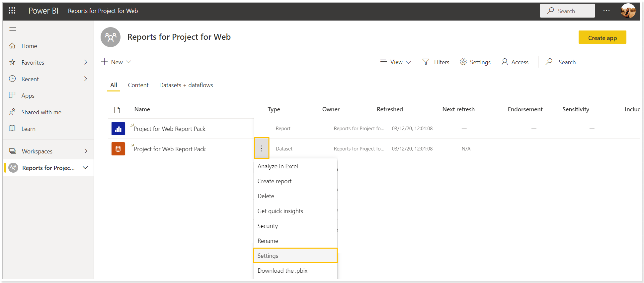
Task: Click the Filters funnel icon
Action: pos(426,62)
